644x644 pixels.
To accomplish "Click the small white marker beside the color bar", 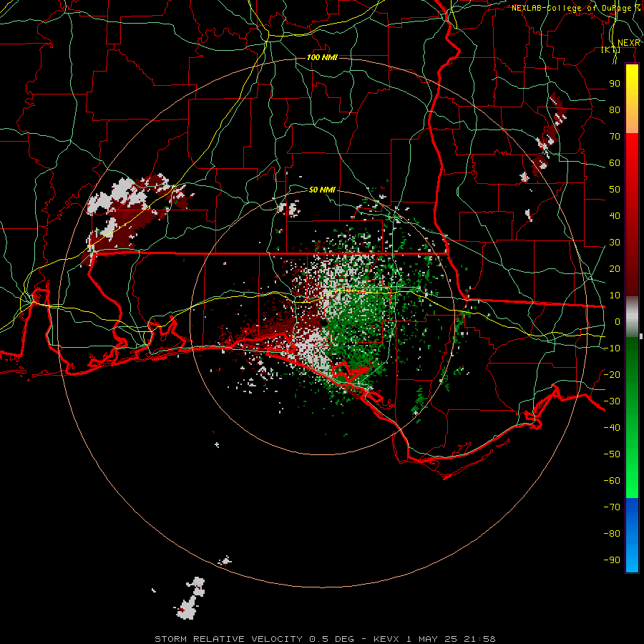I will (641, 336).
